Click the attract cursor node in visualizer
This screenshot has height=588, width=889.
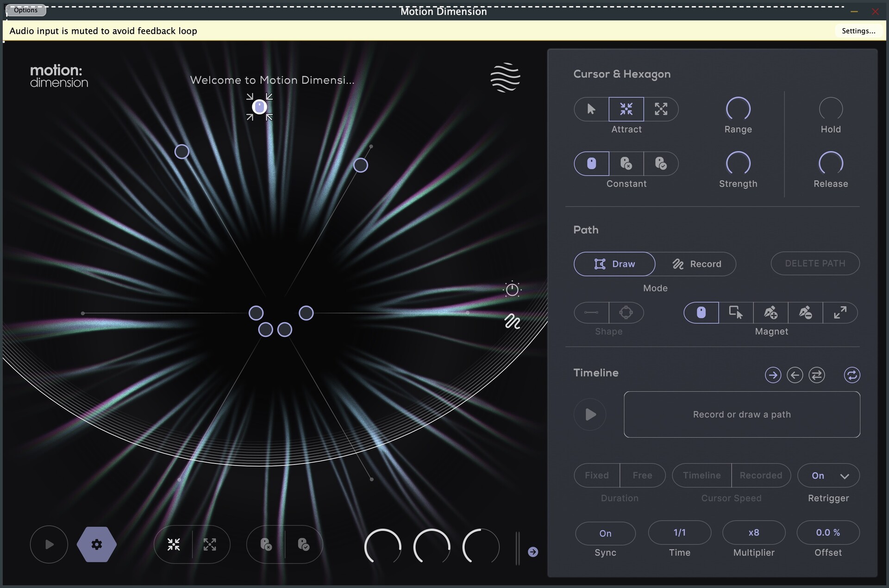pyautogui.click(x=259, y=107)
